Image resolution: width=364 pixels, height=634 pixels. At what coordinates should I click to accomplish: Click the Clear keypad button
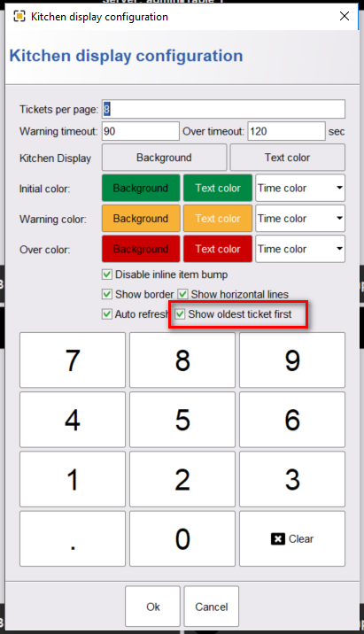coord(292,538)
